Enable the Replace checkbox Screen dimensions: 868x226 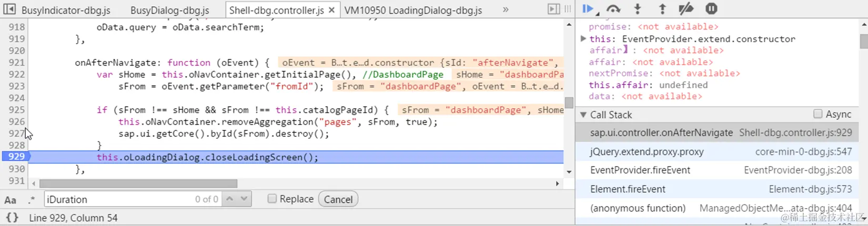[272, 199]
